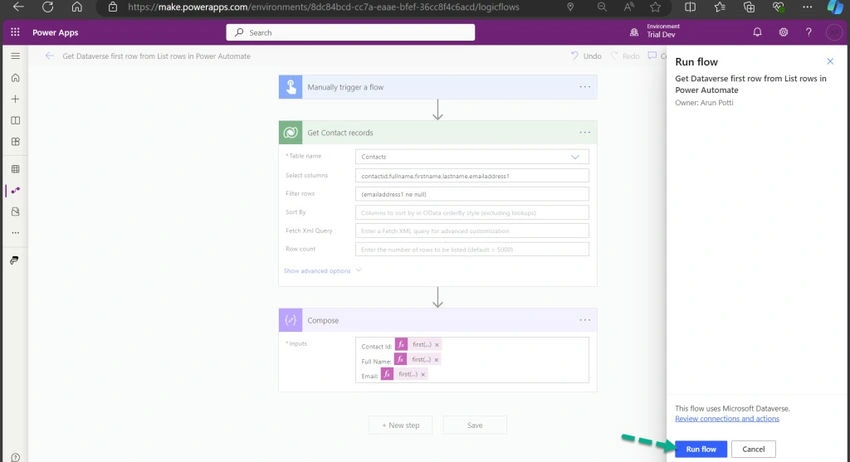Viewport: 850px width, 462px height.
Task: Click the Sort By field
Action: 472,213
